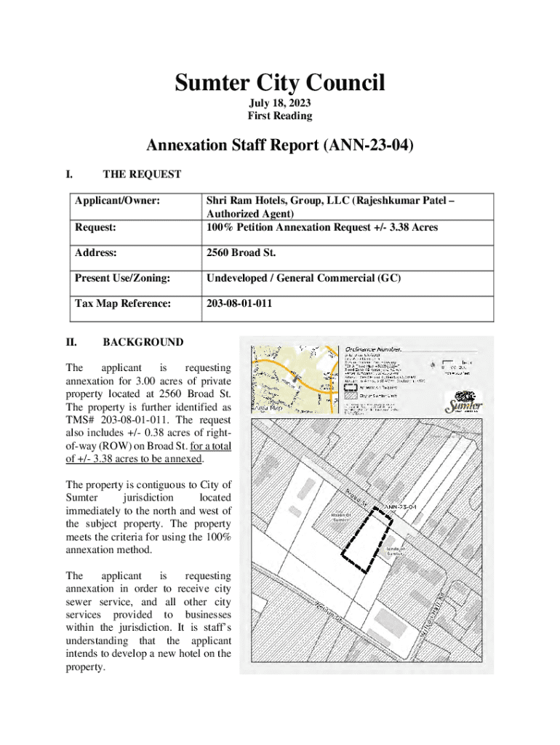The width and height of the screenshot is (560, 745).
Task: Click the ANN-23-04 label on the map
Action: point(400,506)
